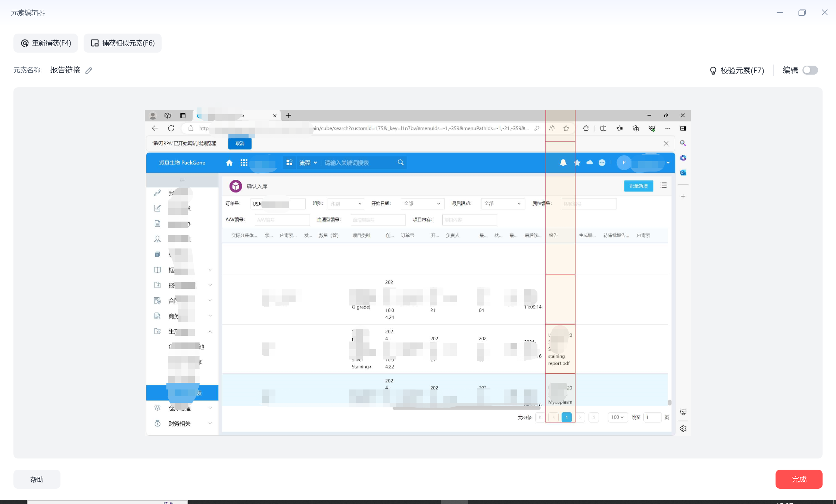836x504 pixels.
Task: Click the search magnifier in keyword search box
Action: [x=400, y=162]
